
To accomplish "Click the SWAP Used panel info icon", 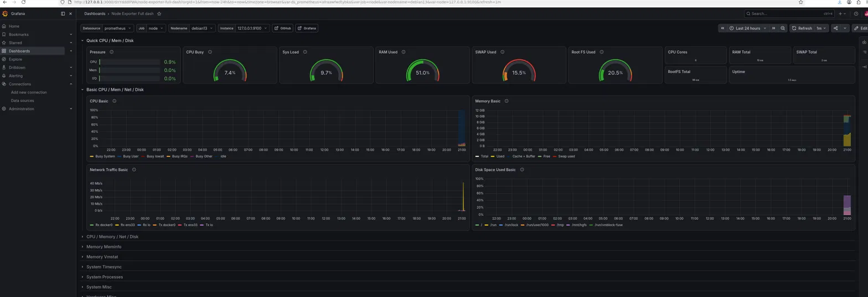I will [502, 52].
